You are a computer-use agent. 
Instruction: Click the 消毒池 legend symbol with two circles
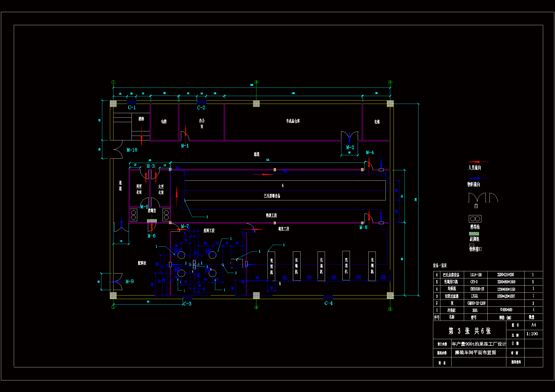(475, 219)
